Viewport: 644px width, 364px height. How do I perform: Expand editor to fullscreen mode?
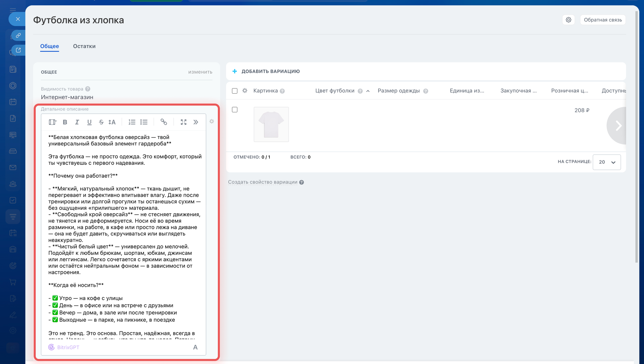(x=184, y=122)
